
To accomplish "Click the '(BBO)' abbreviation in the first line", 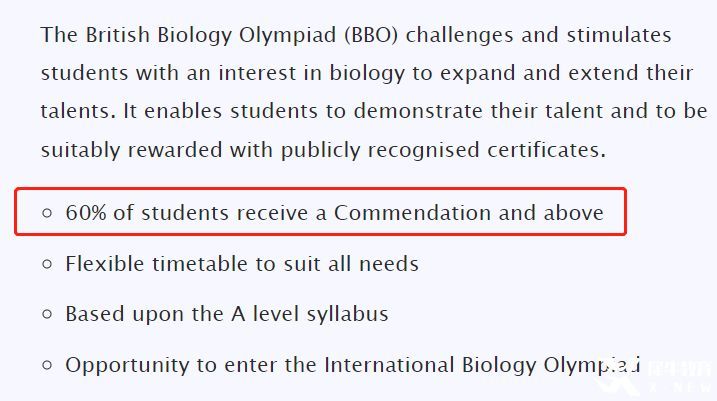I will [x=371, y=36].
